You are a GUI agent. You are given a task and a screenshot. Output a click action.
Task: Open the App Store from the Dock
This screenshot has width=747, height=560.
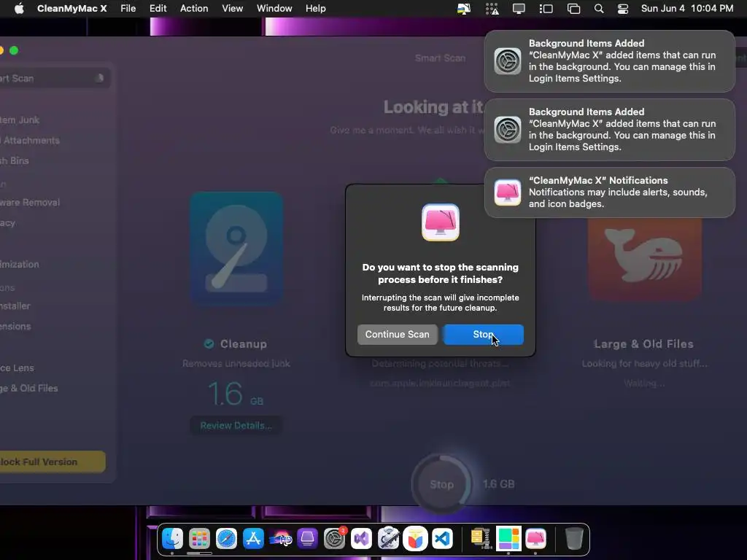pyautogui.click(x=253, y=539)
